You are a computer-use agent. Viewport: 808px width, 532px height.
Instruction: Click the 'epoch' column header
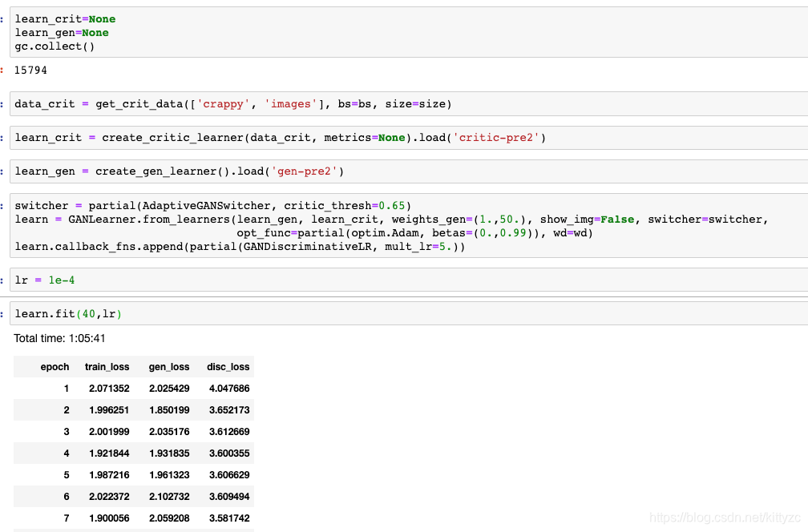coord(55,367)
